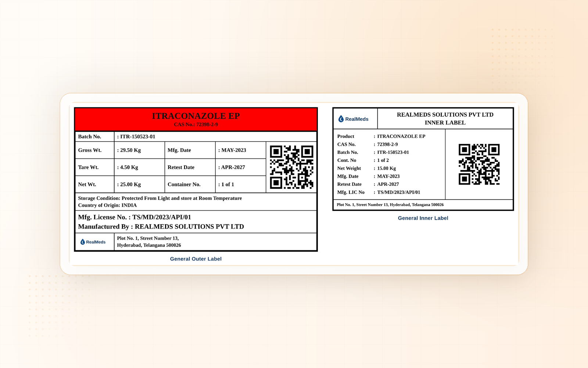Image resolution: width=588 pixels, height=368 pixels.
Task: Click the RealMeds logo on the inner label
Action: point(353,119)
